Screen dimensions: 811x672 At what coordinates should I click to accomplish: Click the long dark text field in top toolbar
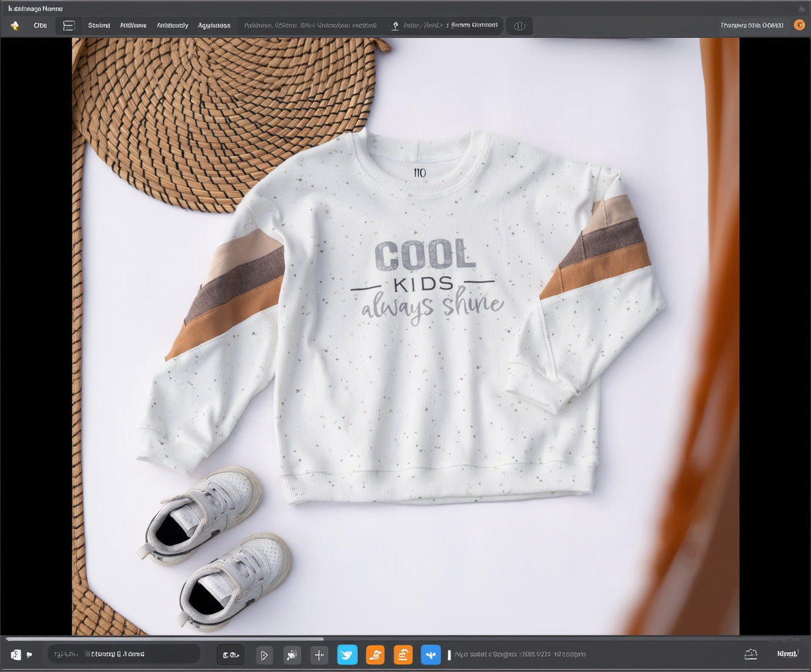click(371, 25)
